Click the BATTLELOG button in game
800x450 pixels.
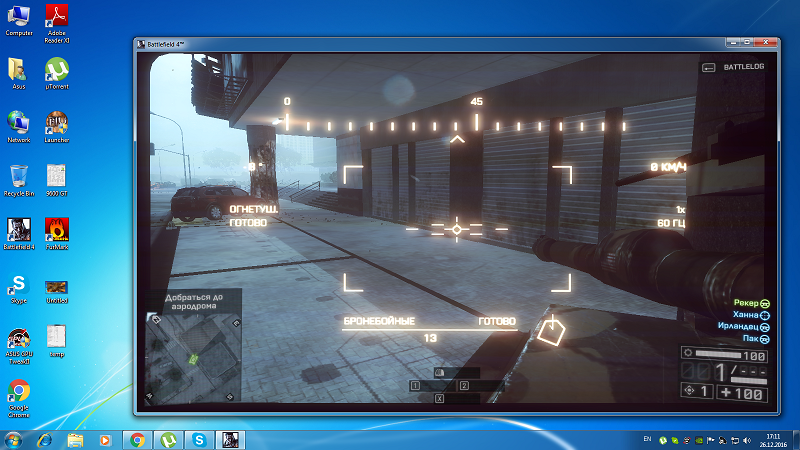point(743,67)
